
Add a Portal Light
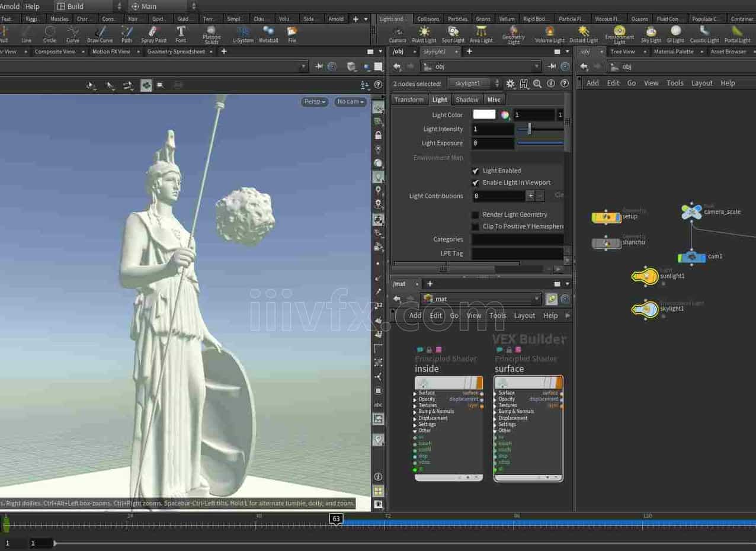pos(738,34)
